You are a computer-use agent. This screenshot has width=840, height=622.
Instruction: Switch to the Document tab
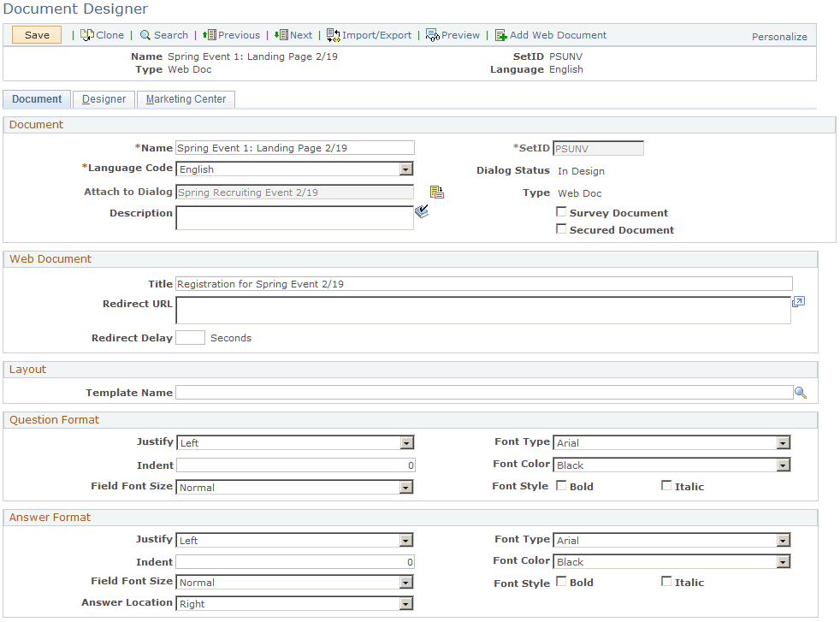tap(37, 99)
